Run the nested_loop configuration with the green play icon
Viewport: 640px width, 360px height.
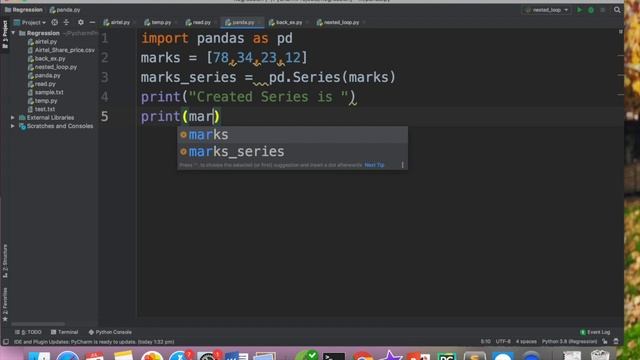(579, 10)
